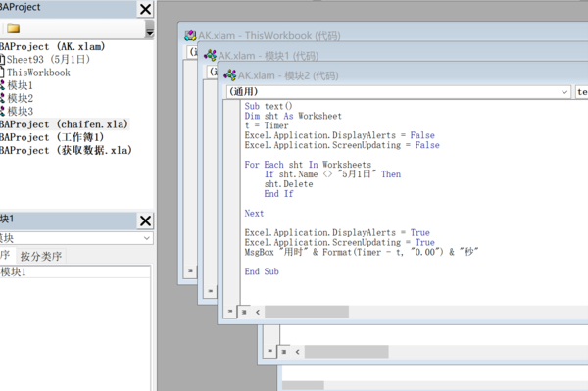Click procedure view button in lower background window
This screenshot has width=588, height=391.
[270, 351]
